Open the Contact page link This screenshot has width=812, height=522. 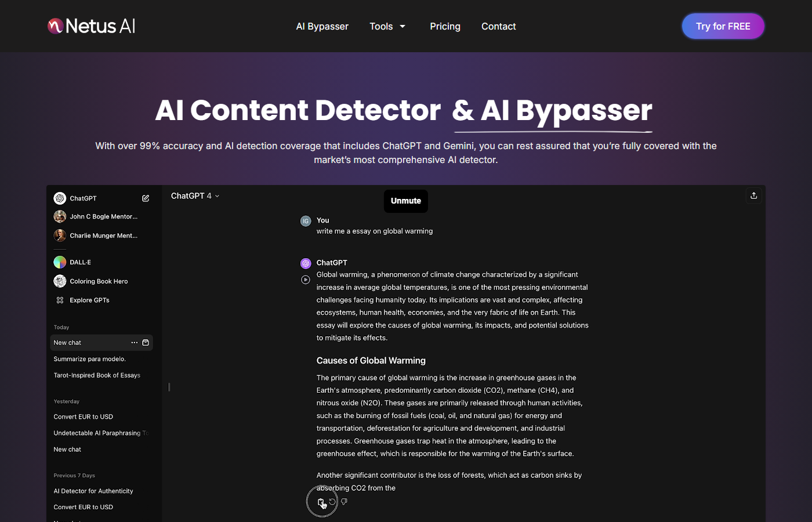pos(498,26)
